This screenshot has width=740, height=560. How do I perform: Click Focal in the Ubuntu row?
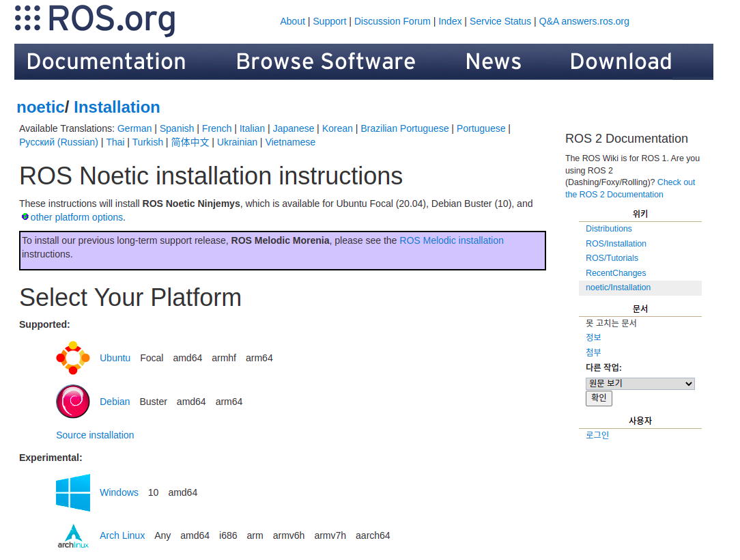coord(152,358)
